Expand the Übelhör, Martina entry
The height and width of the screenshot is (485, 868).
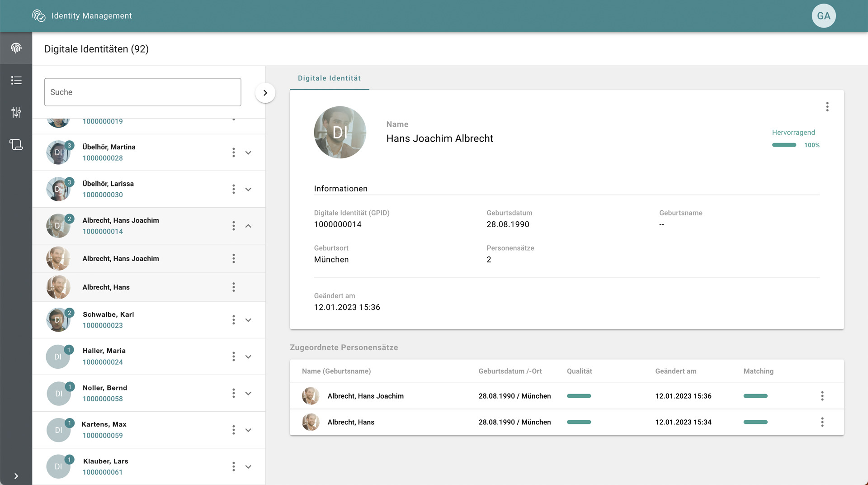pos(248,152)
